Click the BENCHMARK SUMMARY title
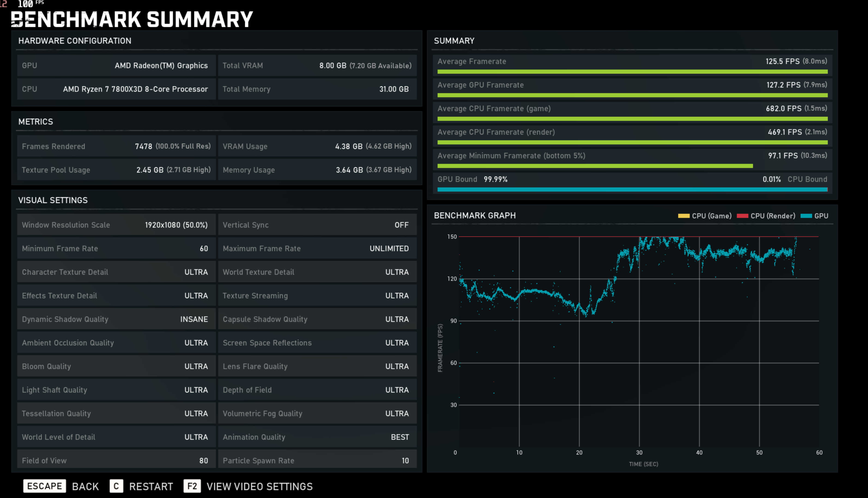The width and height of the screenshot is (868, 498). 132,19
